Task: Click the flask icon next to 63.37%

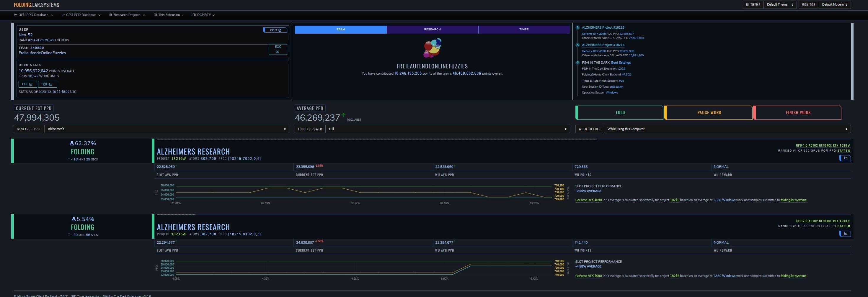Action: 72,143
